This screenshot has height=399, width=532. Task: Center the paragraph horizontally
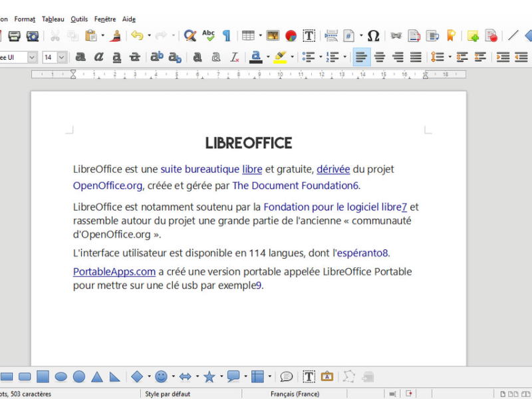pos(380,57)
